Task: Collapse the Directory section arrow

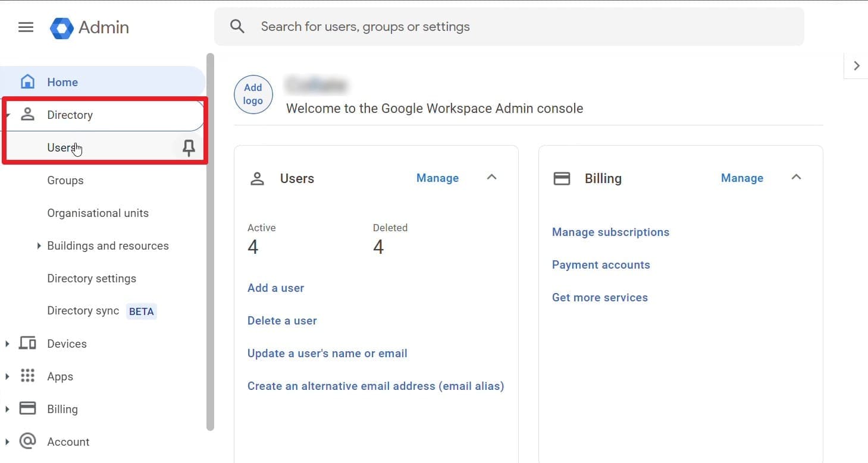Action: click(x=7, y=115)
